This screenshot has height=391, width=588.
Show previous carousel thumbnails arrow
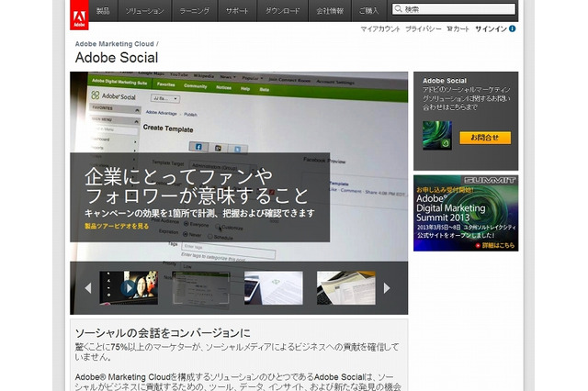coord(88,288)
